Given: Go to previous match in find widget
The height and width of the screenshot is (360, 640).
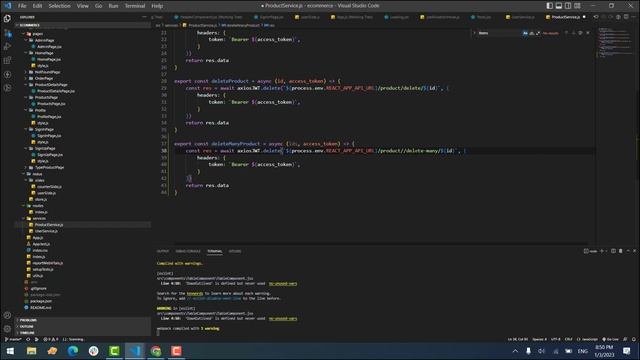Looking at the screenshot, I should 566,33.
